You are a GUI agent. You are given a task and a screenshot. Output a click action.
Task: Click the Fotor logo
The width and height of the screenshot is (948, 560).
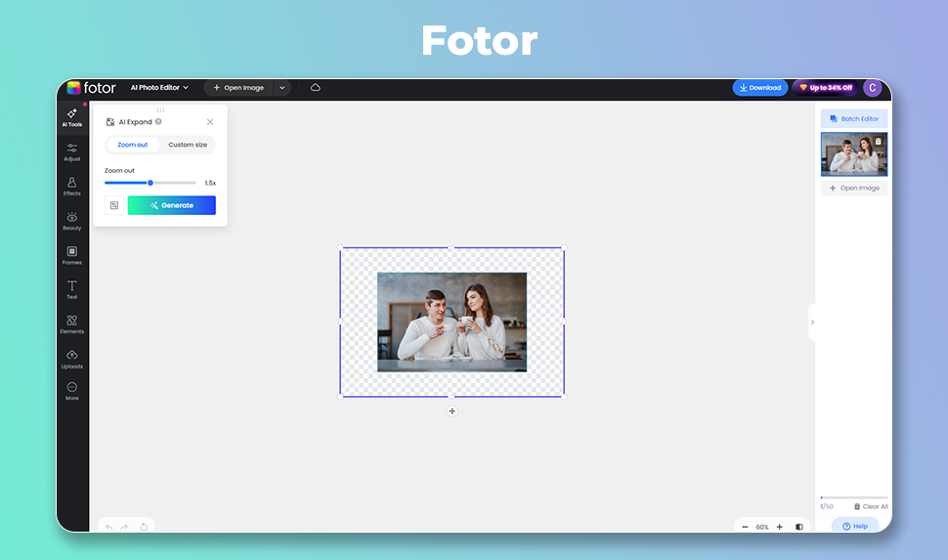pyautogui.click(x=91, y=88)
